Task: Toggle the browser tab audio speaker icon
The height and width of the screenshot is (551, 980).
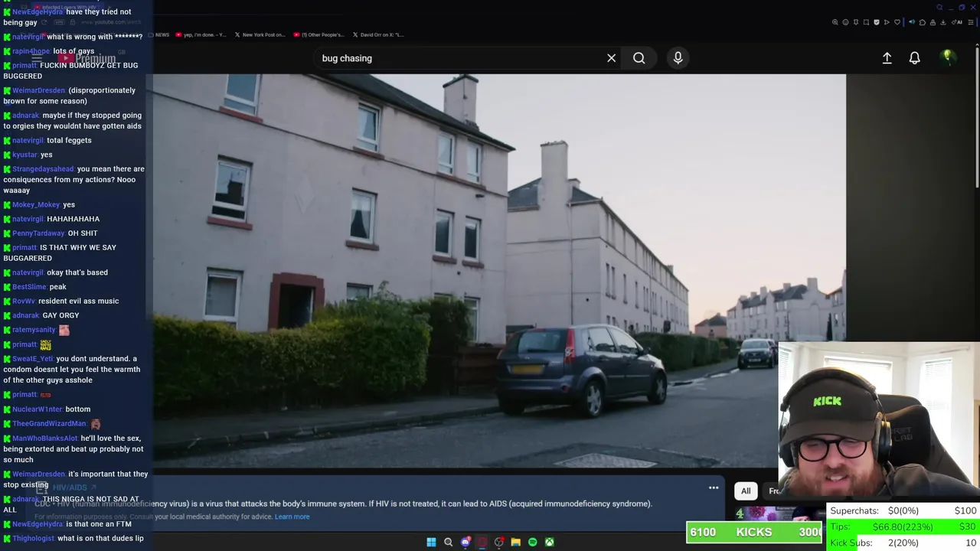Action: [x=912, y=22]
